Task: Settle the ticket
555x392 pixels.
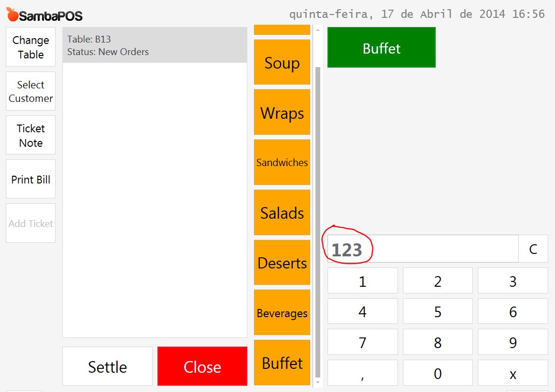Action: (x=108, y=366)
